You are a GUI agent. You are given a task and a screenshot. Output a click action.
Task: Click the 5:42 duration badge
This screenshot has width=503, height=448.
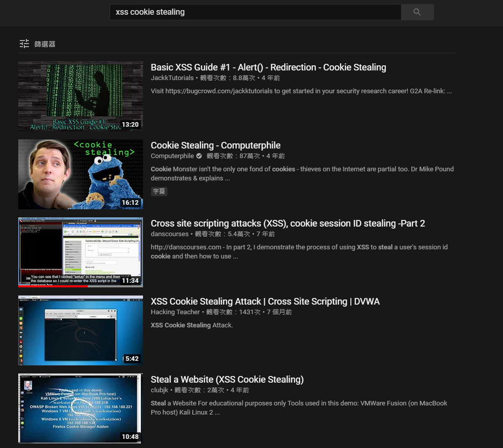132,358
